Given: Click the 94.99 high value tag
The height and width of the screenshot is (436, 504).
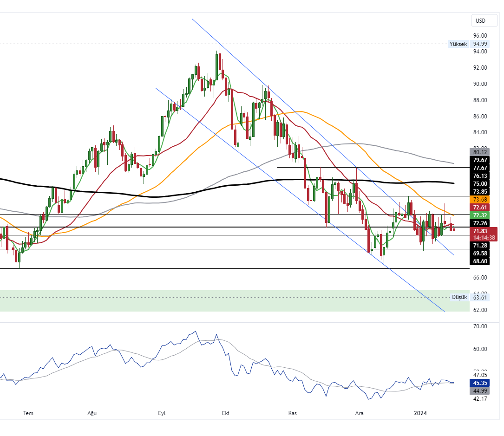Looking at the screenshot, I should click(x=480, y=44).
